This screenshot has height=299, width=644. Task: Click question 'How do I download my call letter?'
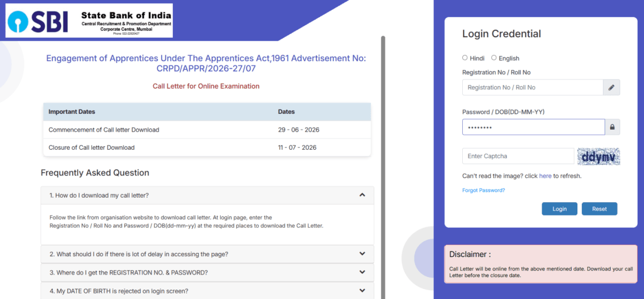coord(99,195)
